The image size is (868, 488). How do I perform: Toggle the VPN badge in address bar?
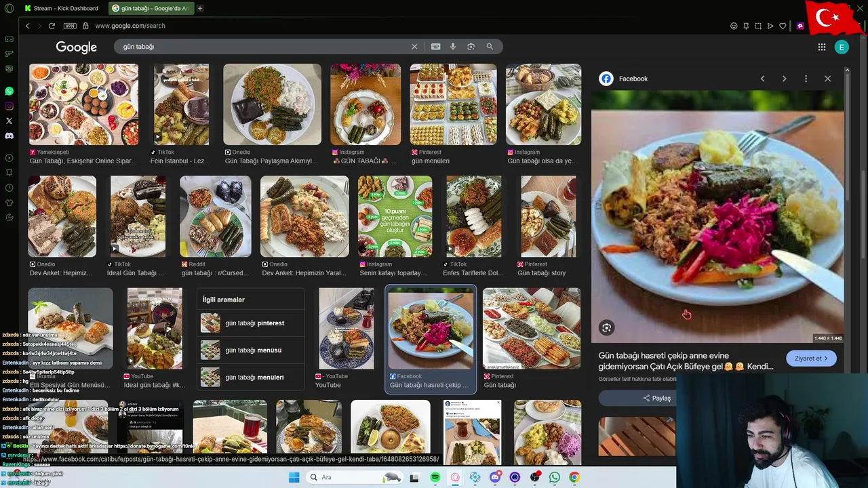click(70, 26)
